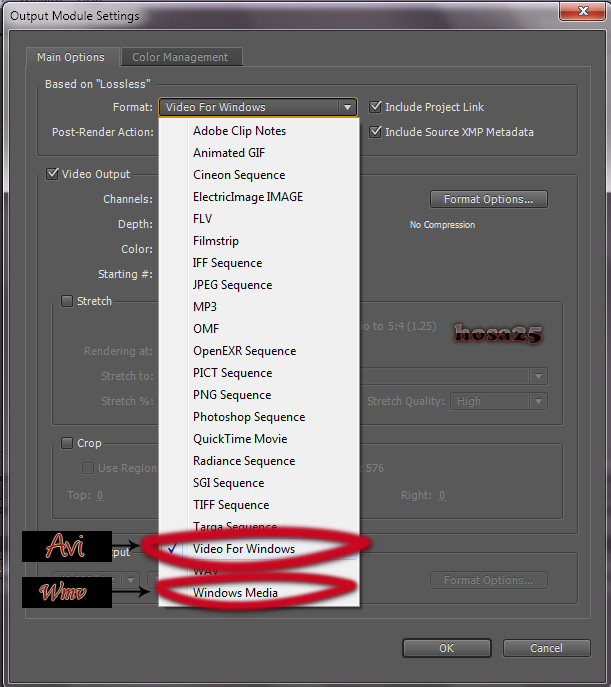Screen dimensions: 611x687
Task: Toggle the Include Project Link checkbox
Action: click(375, 107)
